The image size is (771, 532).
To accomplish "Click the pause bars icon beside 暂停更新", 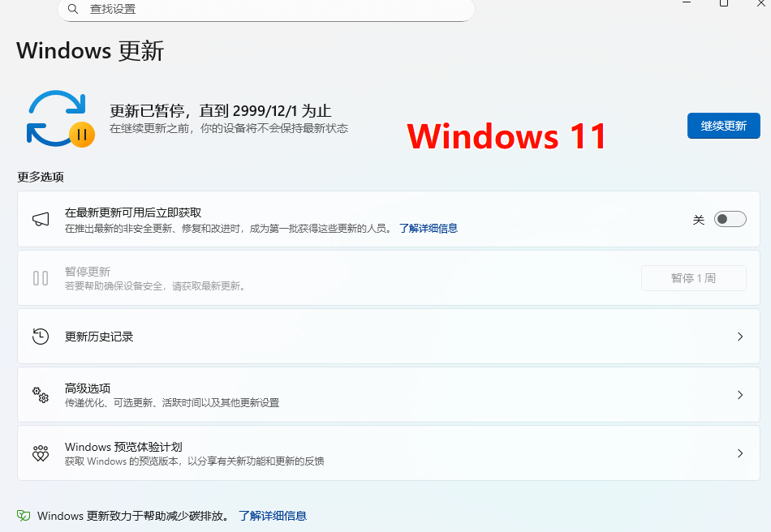I will click(x=41, y=278).
